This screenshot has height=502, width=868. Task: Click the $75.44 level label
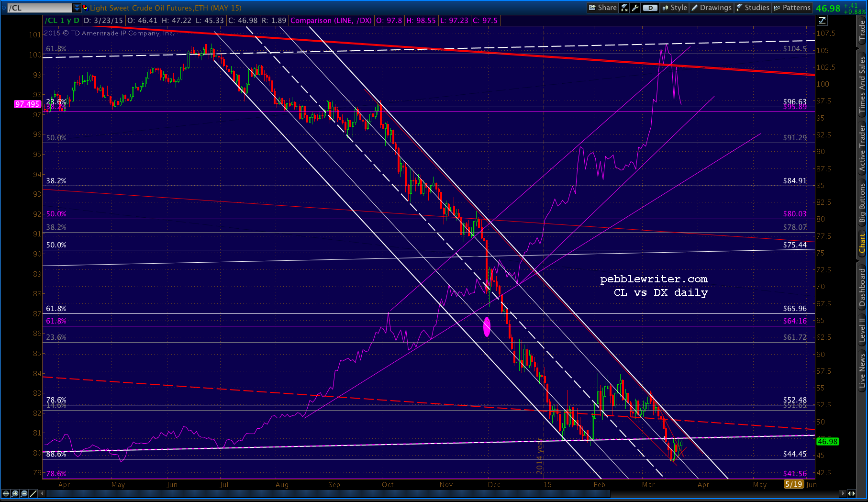(795, 245)
